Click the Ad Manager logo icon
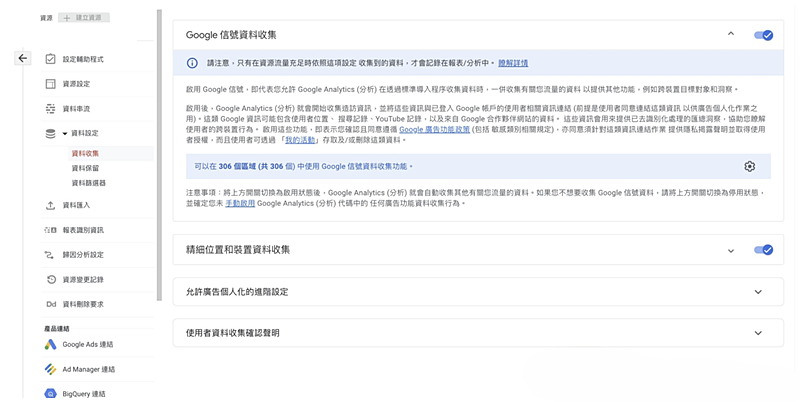The image size is (800, 402). (50, 369)
